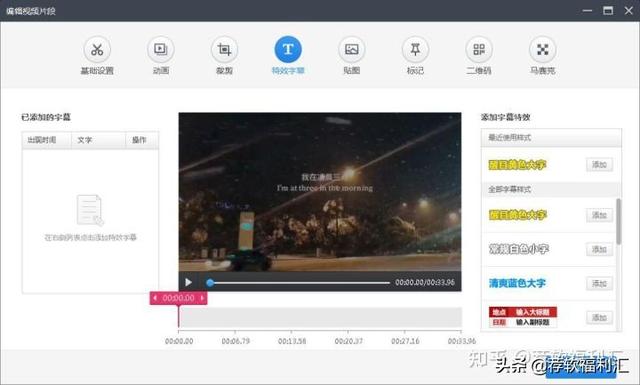
Task: Select the 清爽蓝色大字 style preview
Action: pos(517,283)
